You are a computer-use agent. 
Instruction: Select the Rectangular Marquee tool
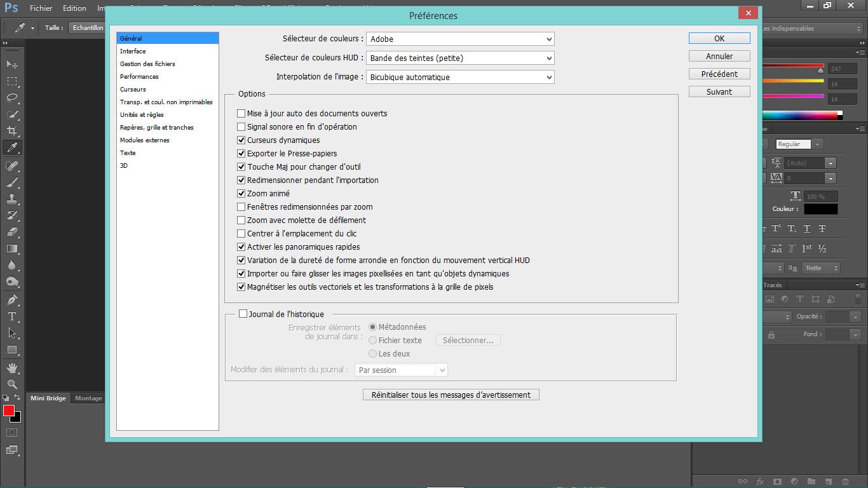pyautogui.click(x=12, y=81)
